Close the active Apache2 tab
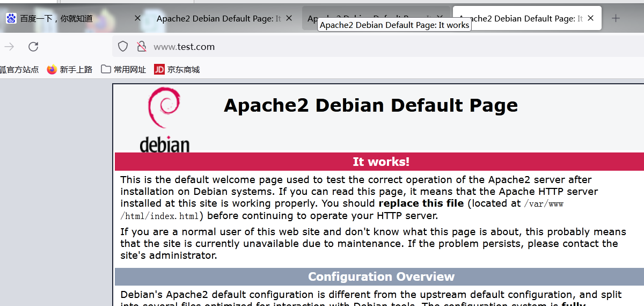The height and width of the screenshot is (306, 644). click(x=591, y=18)
